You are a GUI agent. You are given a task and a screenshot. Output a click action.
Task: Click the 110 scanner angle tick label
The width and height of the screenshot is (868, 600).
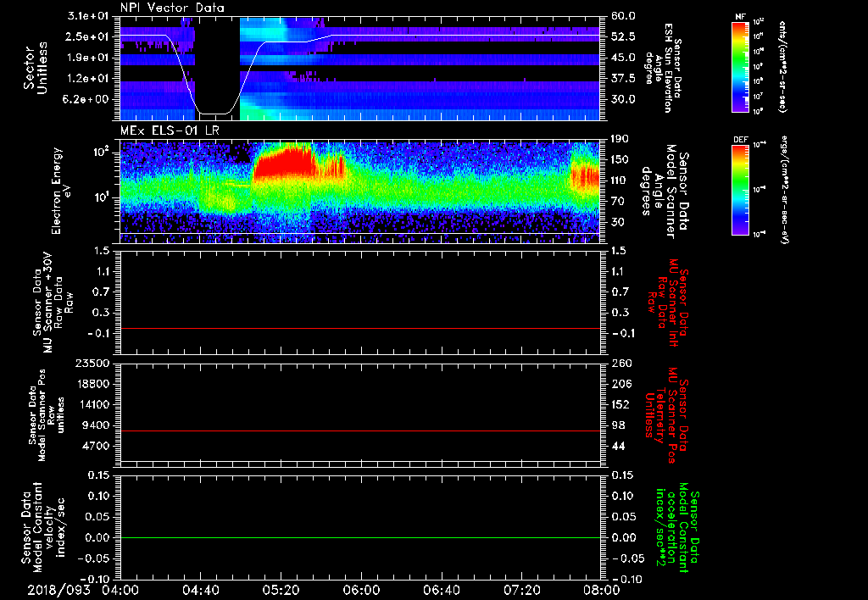coord(620,181)
